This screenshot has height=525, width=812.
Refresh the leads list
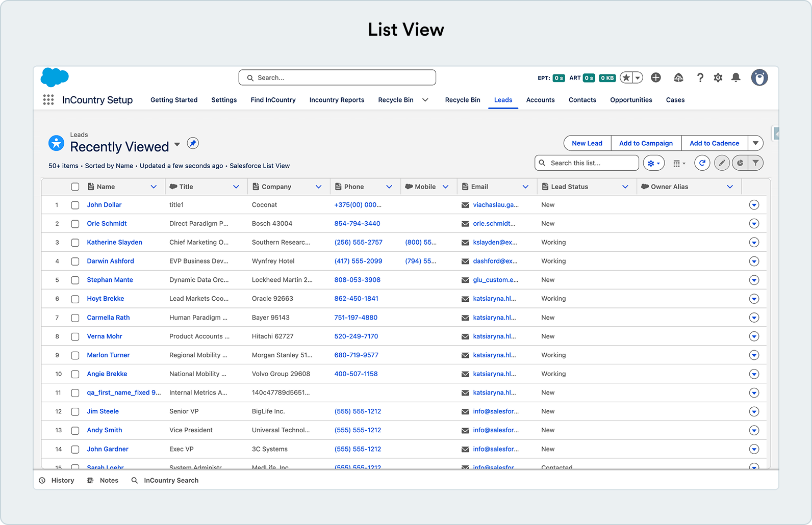pos(702,163)
